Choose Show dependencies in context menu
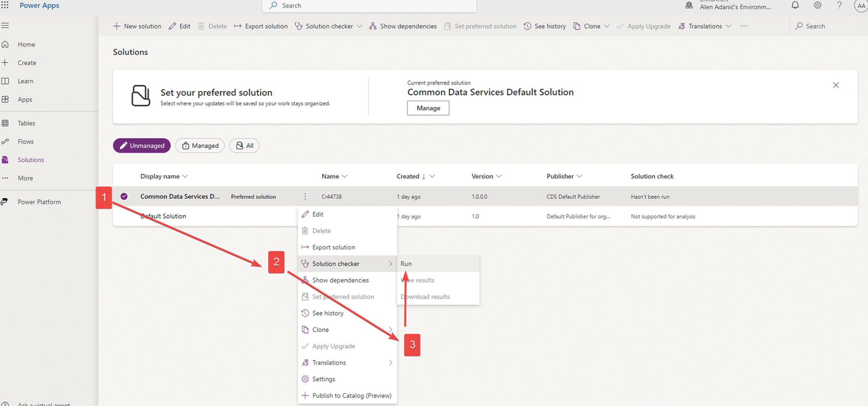This screenshot has width=868, height=406. point(347,280)
